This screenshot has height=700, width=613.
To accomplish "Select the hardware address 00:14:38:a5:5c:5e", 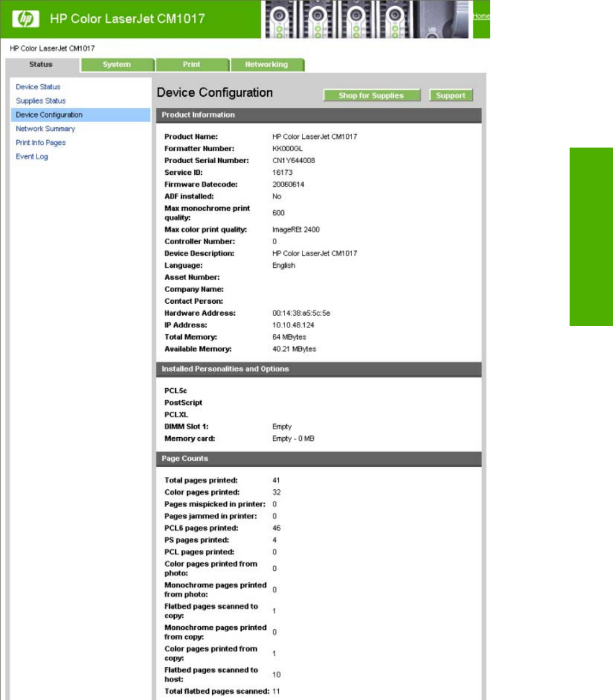I will coord(301,313).
